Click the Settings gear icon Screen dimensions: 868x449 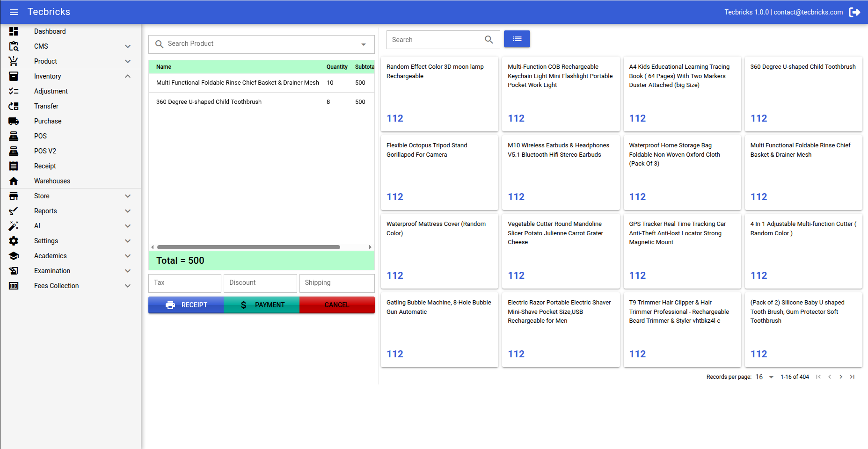14,241
